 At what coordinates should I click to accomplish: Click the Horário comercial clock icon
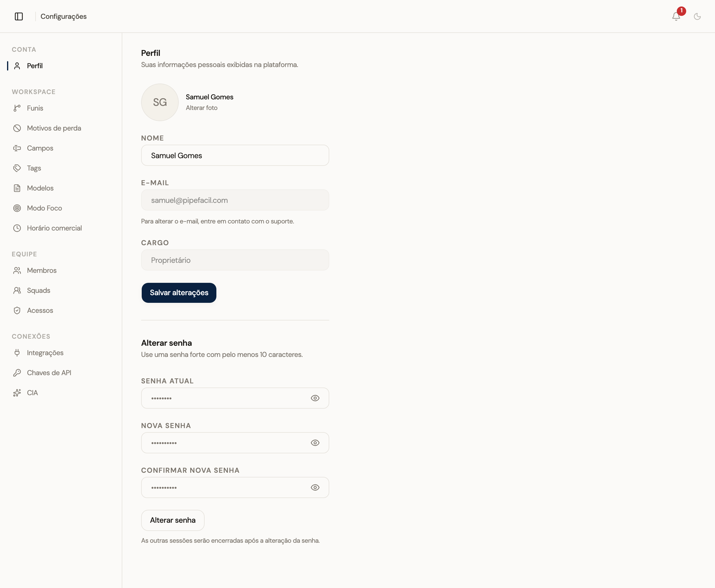pos(17,228)
